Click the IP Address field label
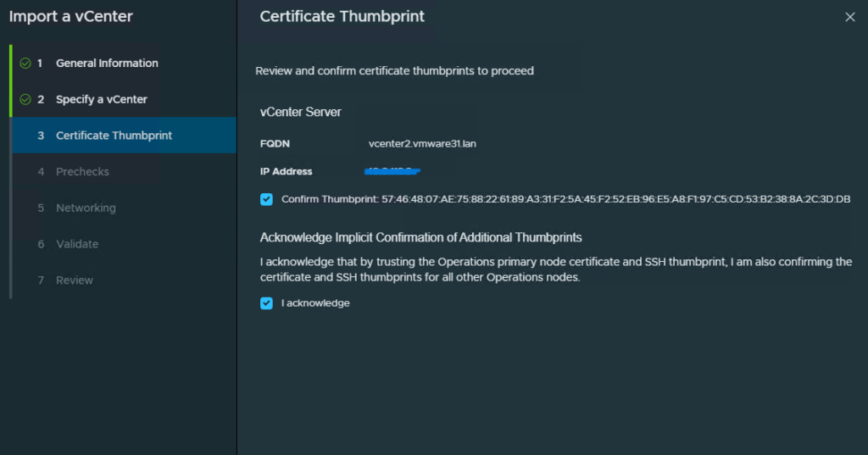868x455 pixels. coord(286,171)
